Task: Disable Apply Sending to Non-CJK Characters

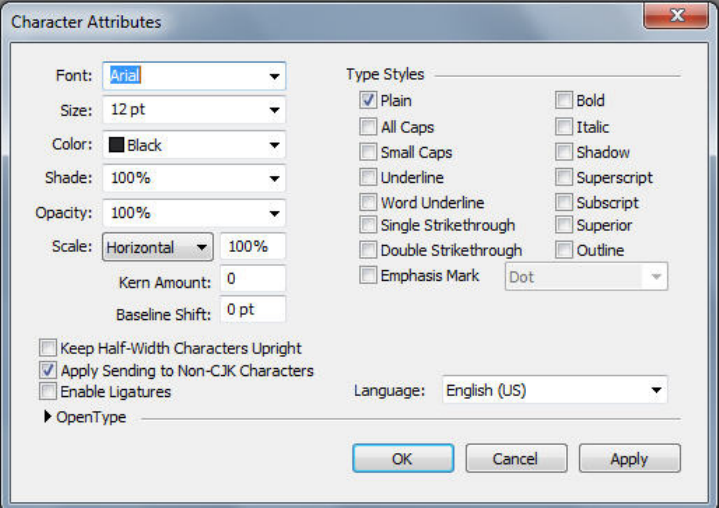Action: [x=48, y=371]
